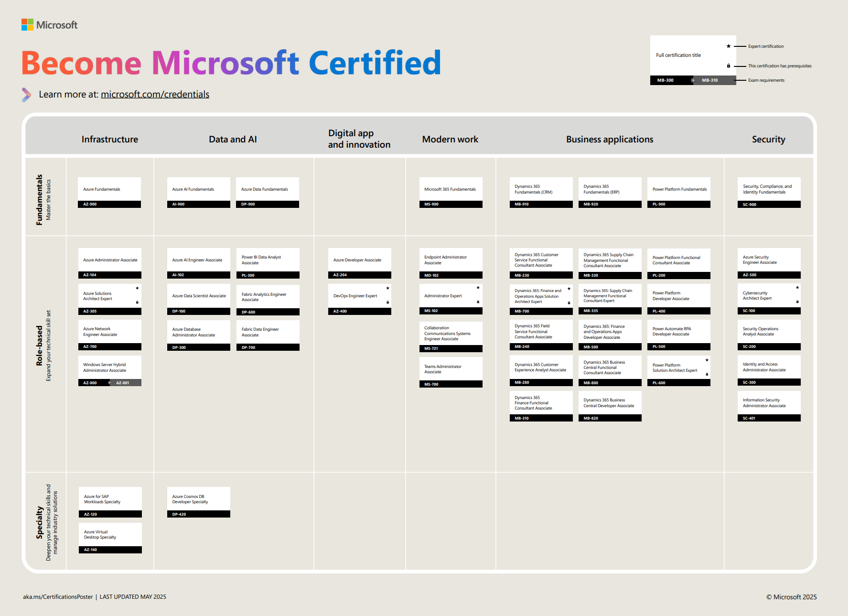Click the MB-230 exam code
The width and height of the screenshot is (848, 616).
pos(522,275)
